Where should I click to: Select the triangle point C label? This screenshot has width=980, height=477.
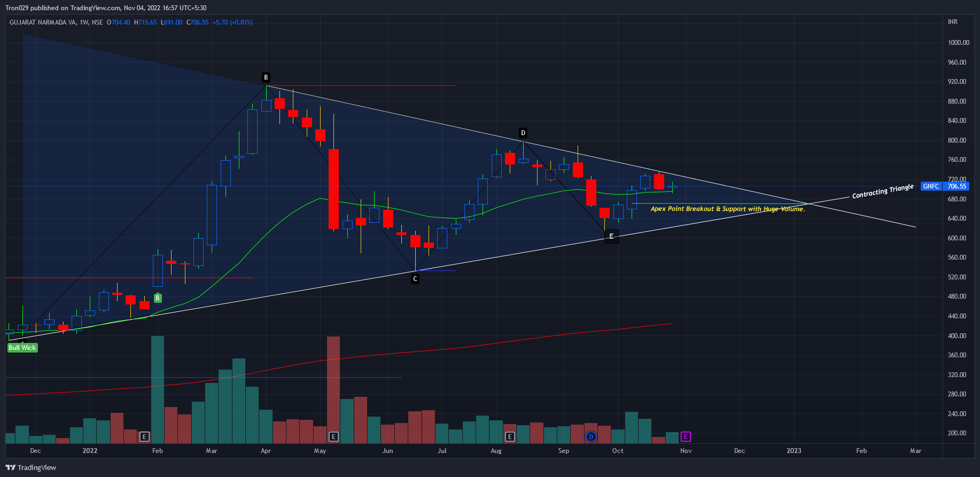pyautogui.click(x=415, y=279)
